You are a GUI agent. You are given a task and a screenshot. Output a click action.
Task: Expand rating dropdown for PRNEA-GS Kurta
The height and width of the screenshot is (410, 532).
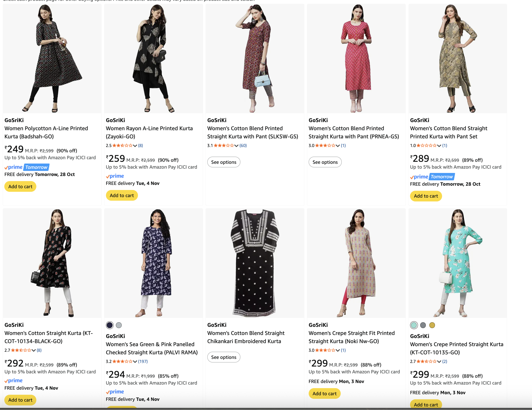tap(338, 145)
